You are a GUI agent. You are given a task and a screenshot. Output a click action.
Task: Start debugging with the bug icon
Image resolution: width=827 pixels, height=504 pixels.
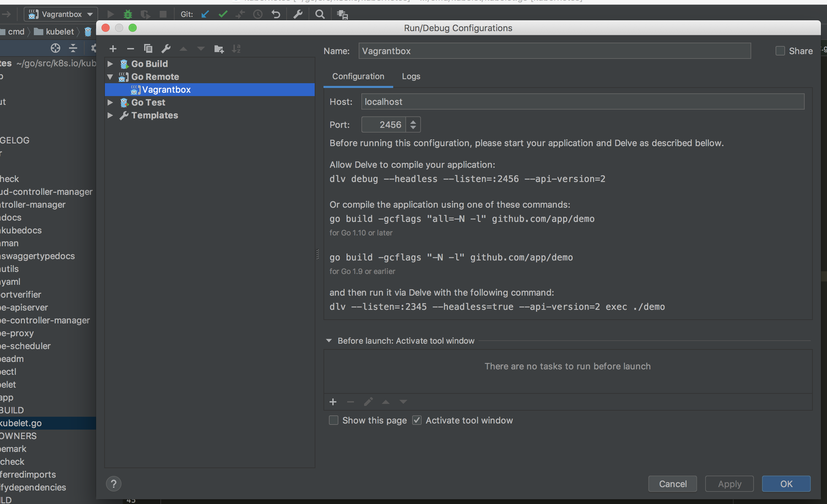point(128,14)
